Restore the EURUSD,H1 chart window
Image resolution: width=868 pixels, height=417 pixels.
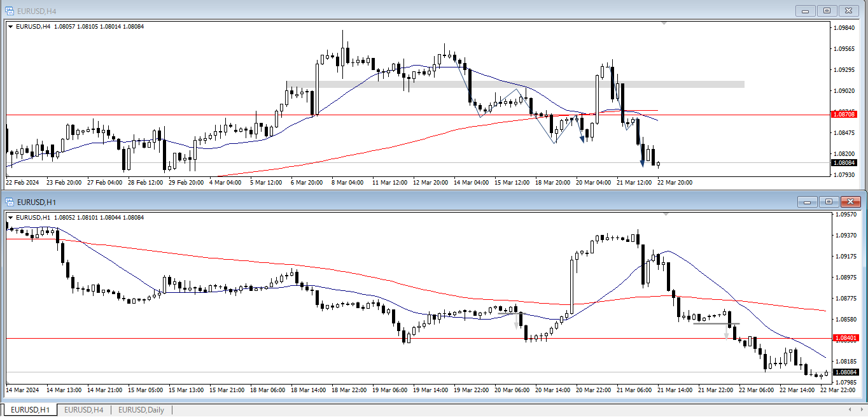pos(829,202)
